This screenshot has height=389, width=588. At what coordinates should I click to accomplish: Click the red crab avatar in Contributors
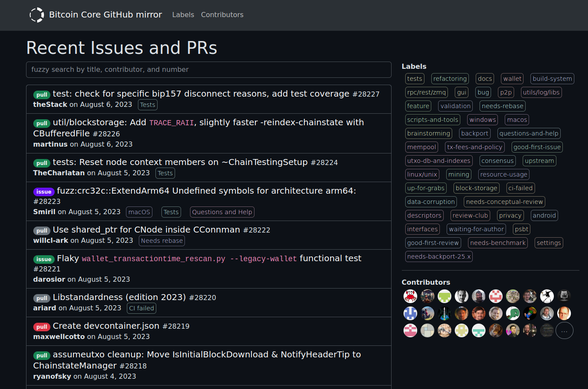click(x=410, y=296)
